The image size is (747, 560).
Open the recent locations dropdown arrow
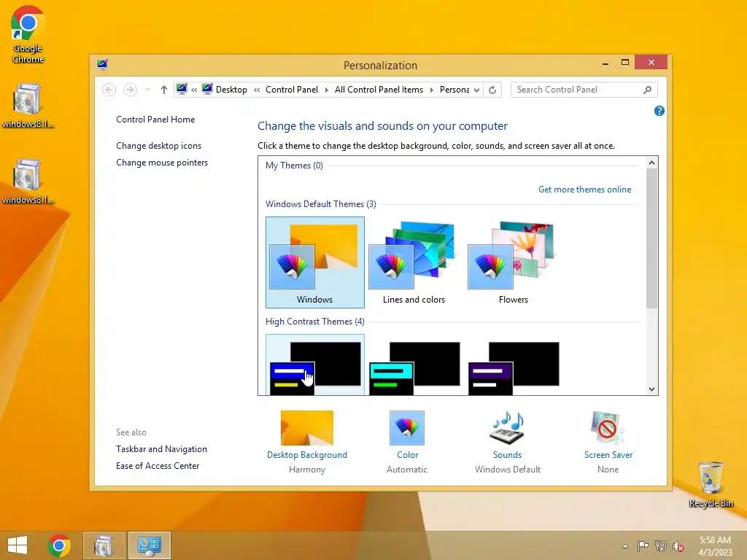point(147,90)
